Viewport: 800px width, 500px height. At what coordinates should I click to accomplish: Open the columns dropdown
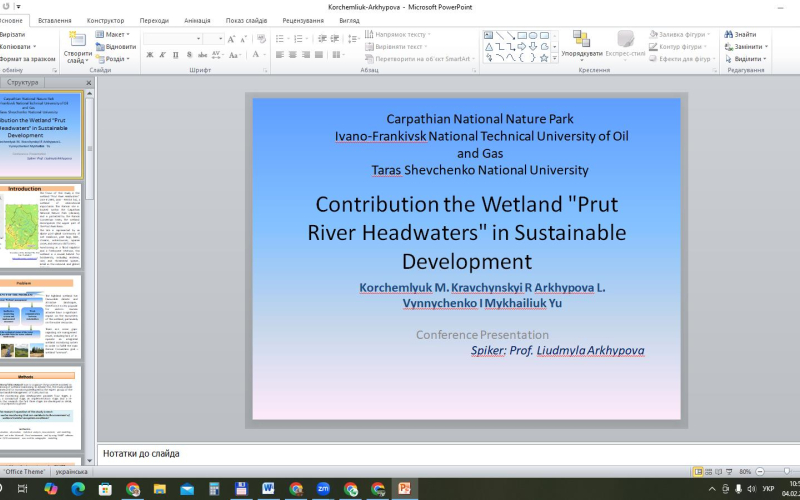338,55
